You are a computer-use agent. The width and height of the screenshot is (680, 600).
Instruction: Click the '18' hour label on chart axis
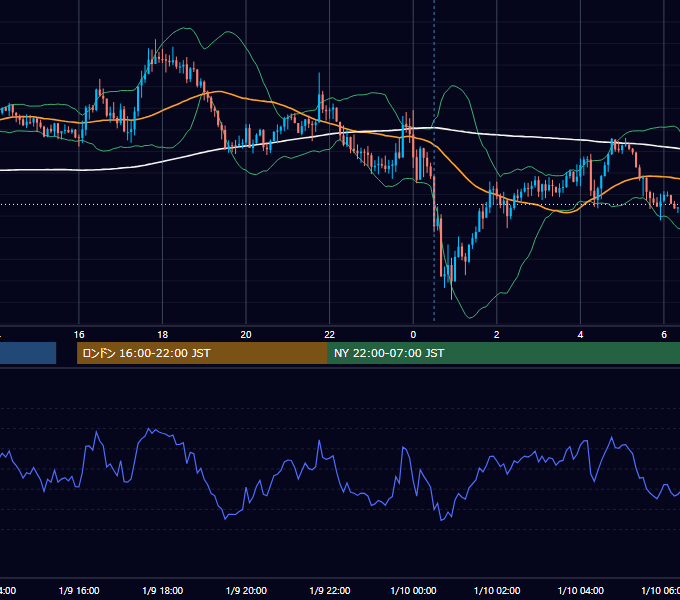pyautogui.click(x=163, y=335)
